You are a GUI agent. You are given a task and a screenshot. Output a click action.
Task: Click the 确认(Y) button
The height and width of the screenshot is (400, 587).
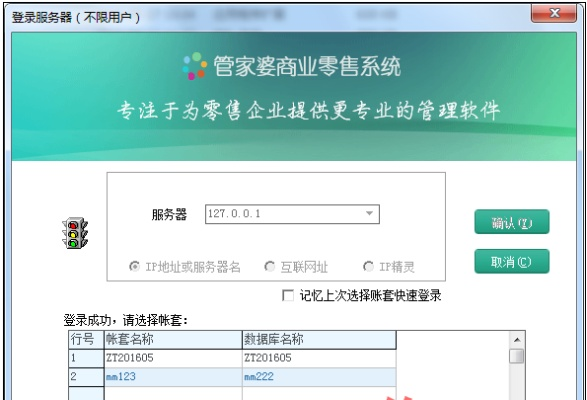[x=512, y=222]
